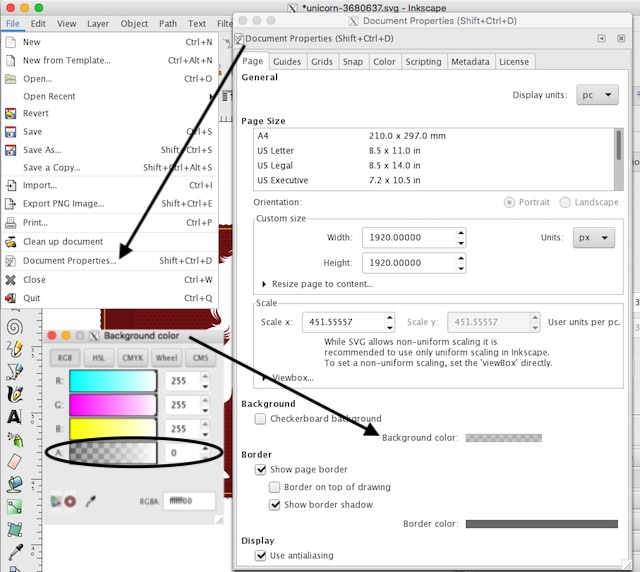Select the Gradient tool
Viewport: 640px width, 572px height.
coord(15,507)
